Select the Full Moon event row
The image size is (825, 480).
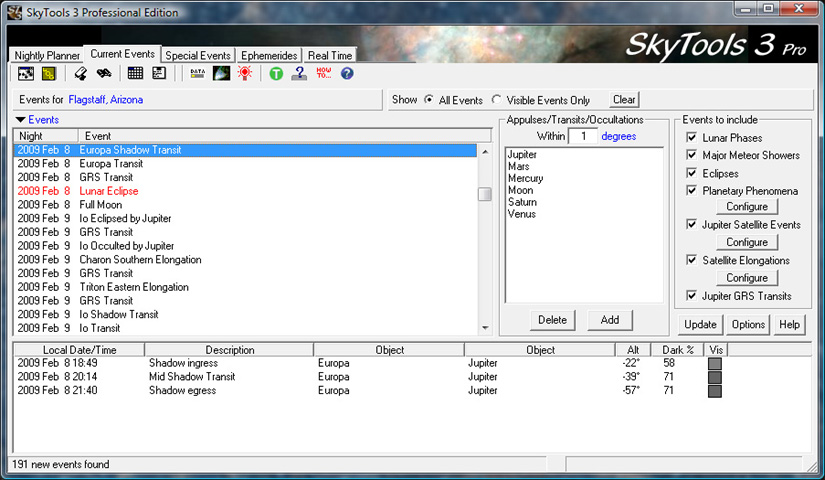245,204
